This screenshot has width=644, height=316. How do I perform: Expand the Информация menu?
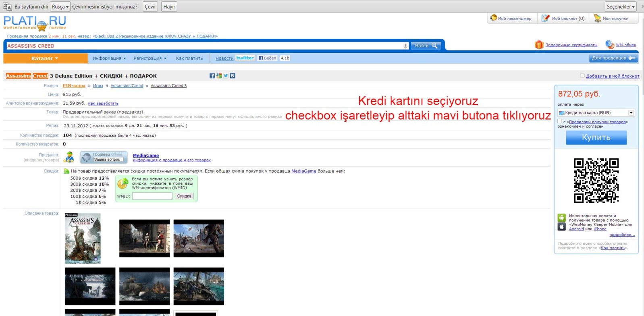[x=109, y=58]
